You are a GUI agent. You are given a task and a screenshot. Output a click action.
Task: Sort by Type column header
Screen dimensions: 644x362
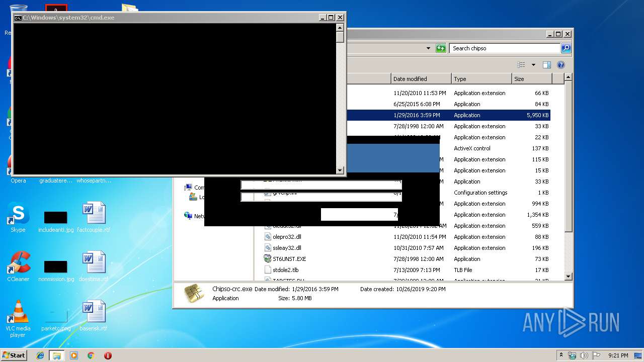(x=481, y=79)
